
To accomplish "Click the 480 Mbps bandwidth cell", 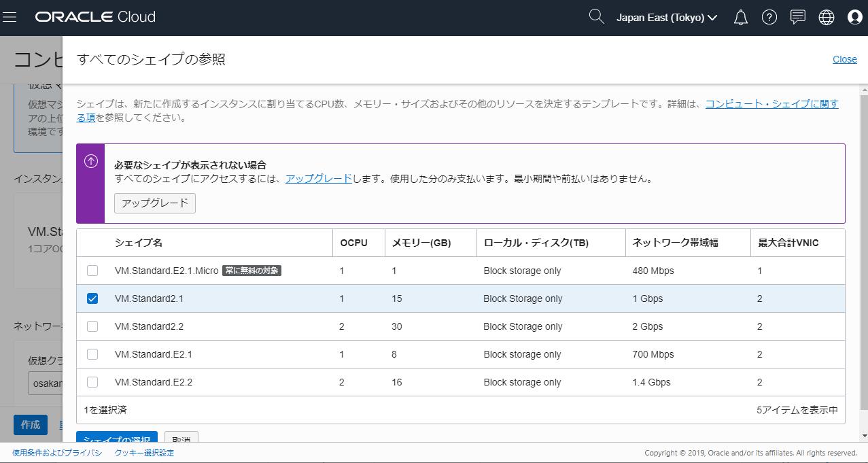I will point(653,271).
